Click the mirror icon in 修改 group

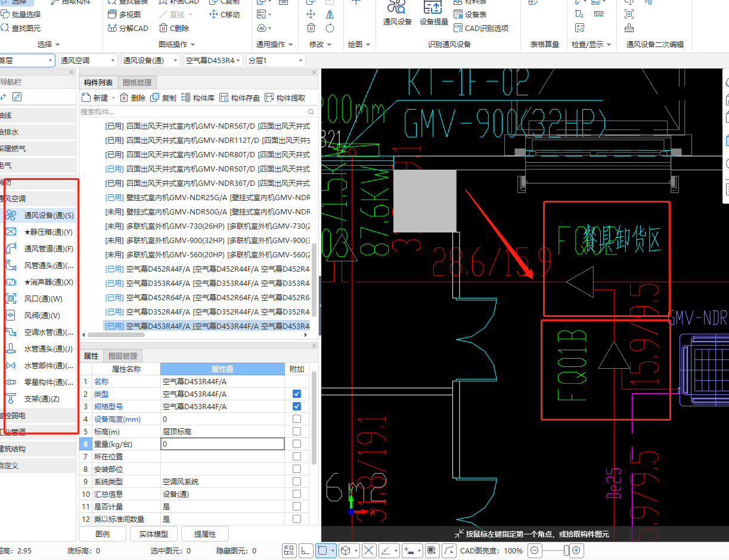point(330,14)
